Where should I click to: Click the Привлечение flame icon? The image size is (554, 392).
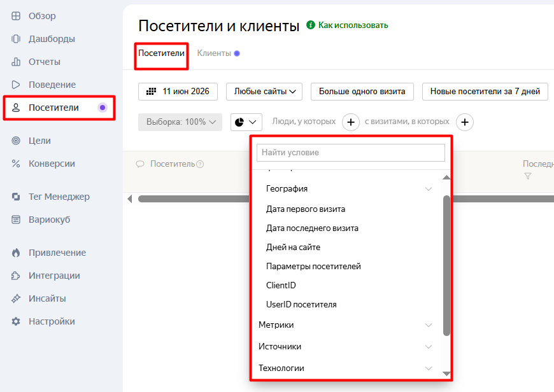(16, 253)
